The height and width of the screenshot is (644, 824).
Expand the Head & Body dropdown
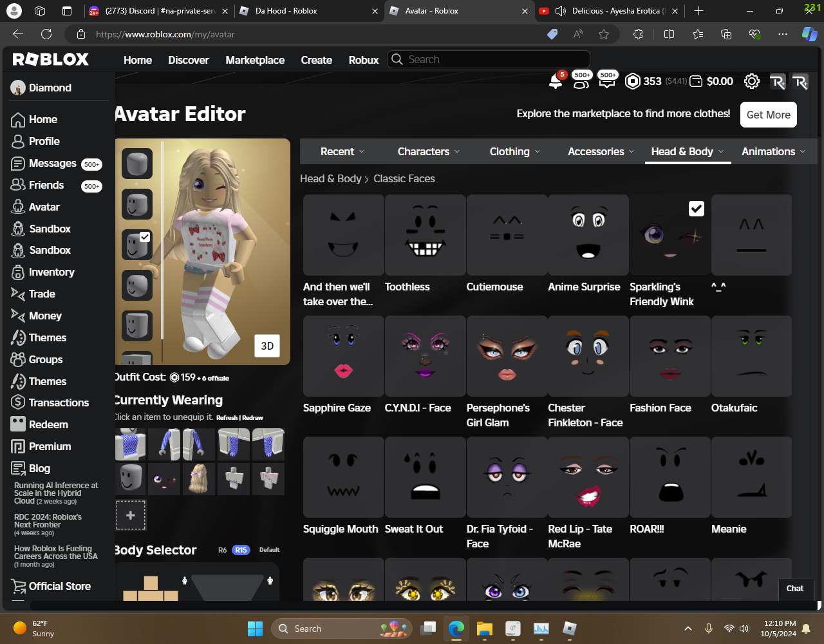pos(688,151)
